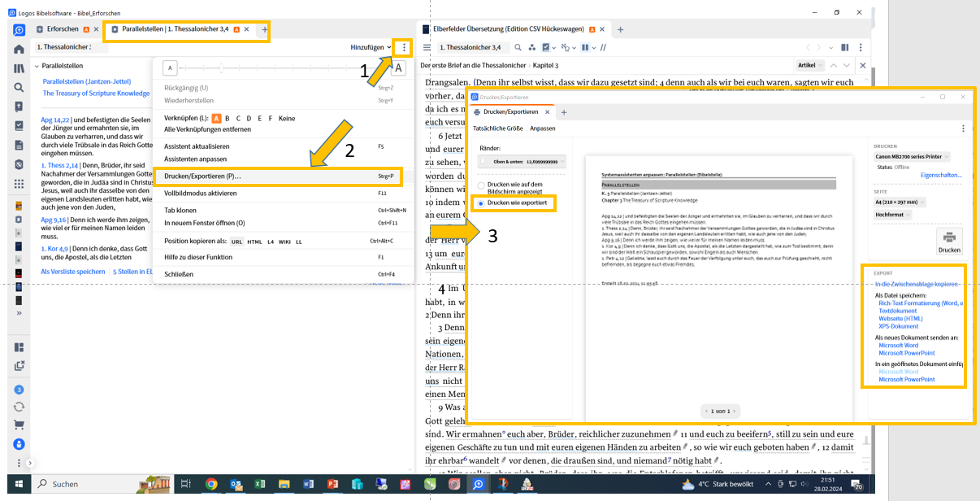Open the three-dot menu in Drucken/Exportieren window
Image resolution: width=980 pixels, height=501 pixels.
coord(963,129)
